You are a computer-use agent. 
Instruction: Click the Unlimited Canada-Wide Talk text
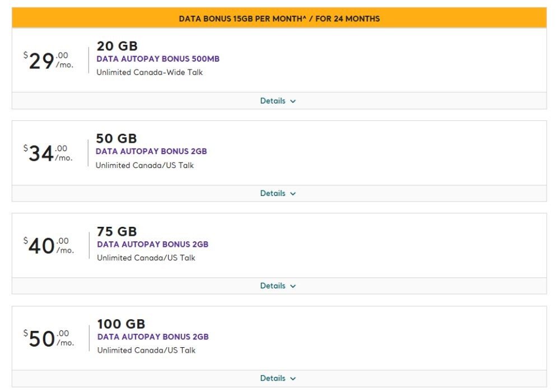click(x=150, y=72)
